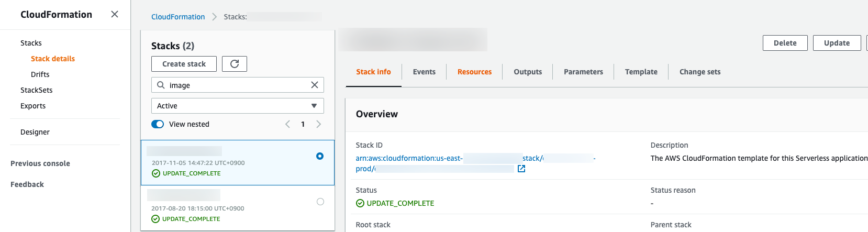This screenshot has height=232, width=868.
Task: Open Designer in sidebar
Action: (35, 132)
